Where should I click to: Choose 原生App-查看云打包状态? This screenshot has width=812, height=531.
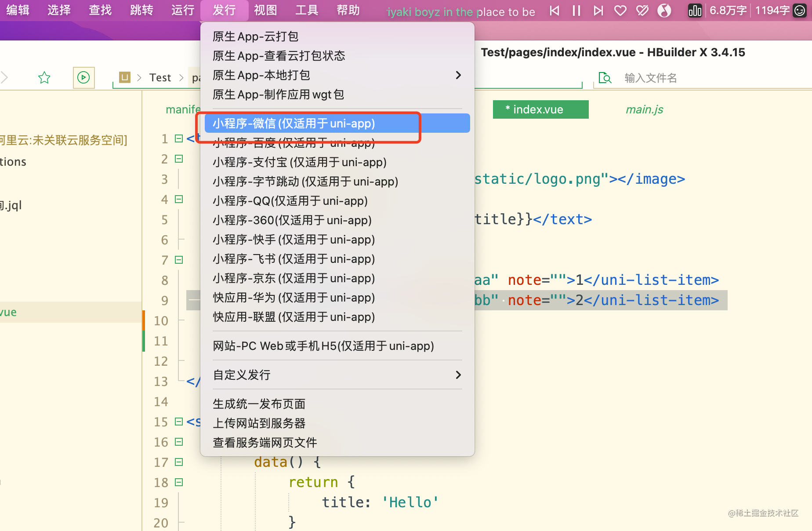click(x=337, y=56)
